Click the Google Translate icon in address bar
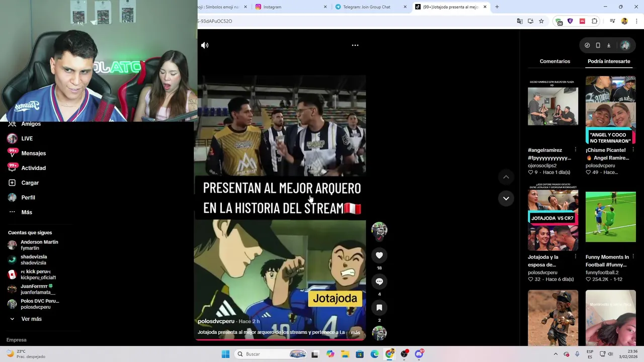The image size is (644, 362). (520, 21)
